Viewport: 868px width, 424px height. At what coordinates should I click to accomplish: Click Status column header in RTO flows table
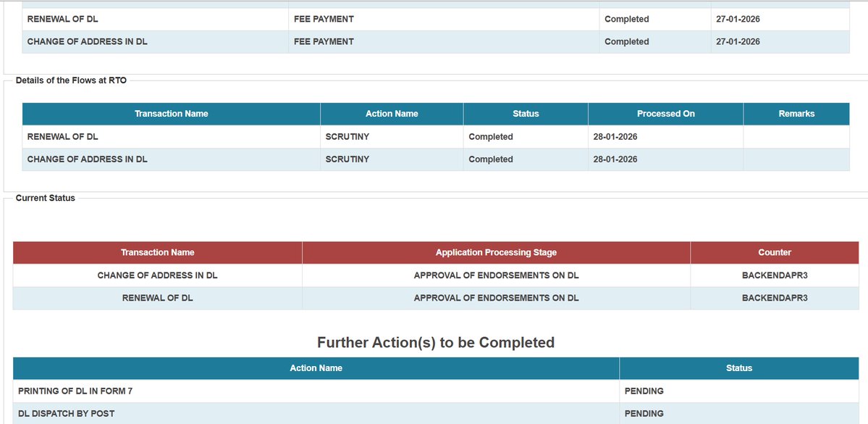pyautogui.click(x=526, y=114)
